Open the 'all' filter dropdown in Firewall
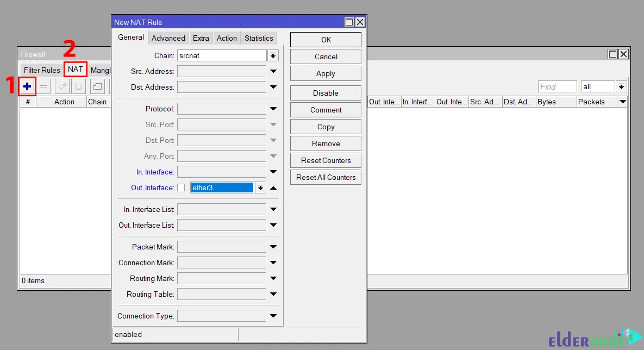Image resolution: width=644 pixels, height=350 pixels. point(621,87)
